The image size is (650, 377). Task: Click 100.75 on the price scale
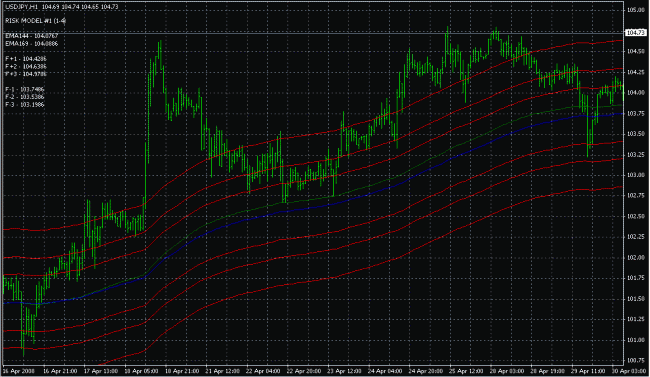(x=635, y=360)
